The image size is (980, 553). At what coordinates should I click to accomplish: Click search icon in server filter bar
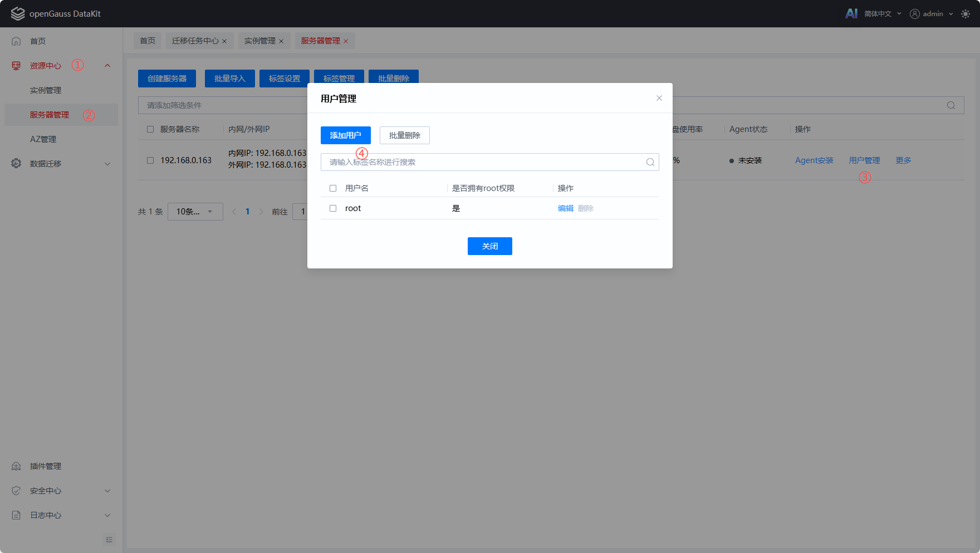(951, 105)
